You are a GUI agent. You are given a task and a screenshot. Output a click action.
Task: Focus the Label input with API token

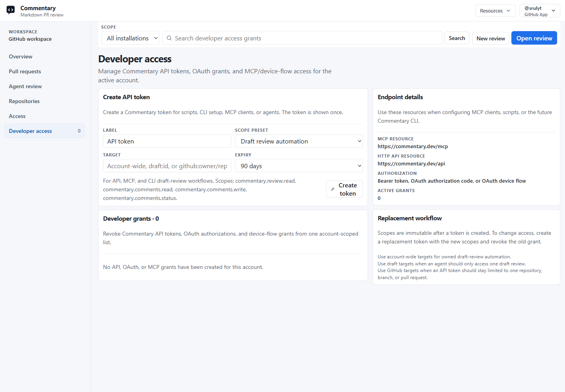point(167,141)
